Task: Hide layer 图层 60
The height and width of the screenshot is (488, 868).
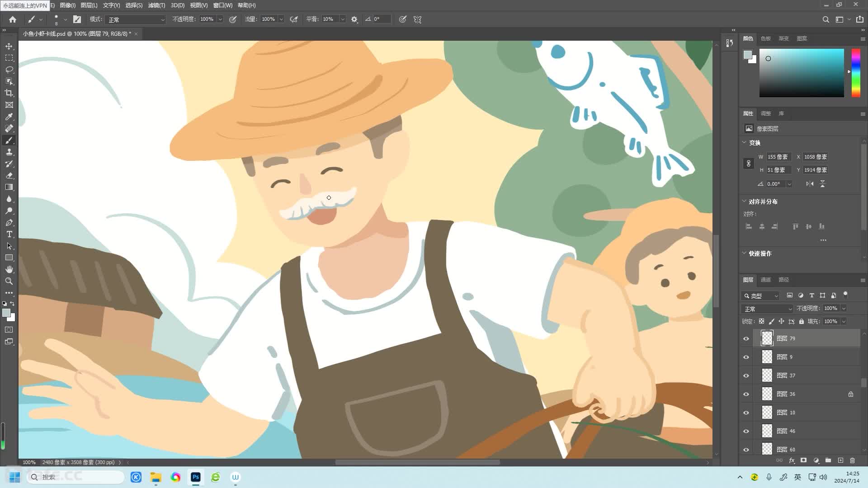Action: pos(746,450)
